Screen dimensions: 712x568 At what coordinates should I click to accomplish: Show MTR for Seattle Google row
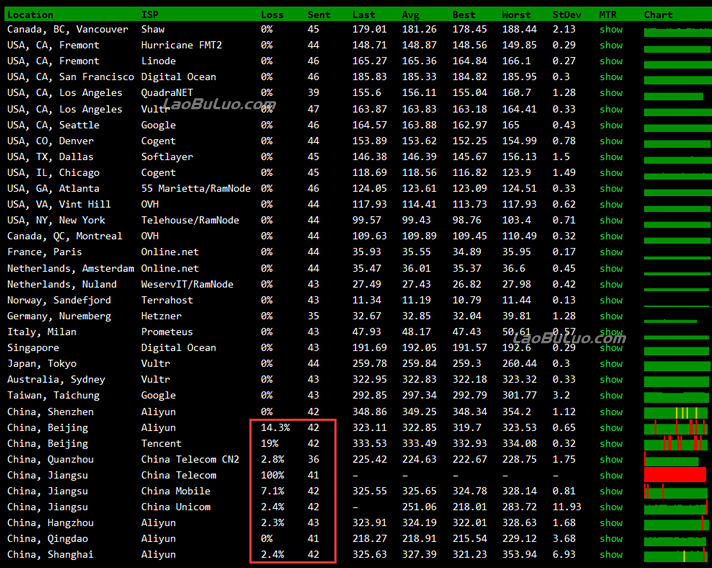tap(611, 125)
